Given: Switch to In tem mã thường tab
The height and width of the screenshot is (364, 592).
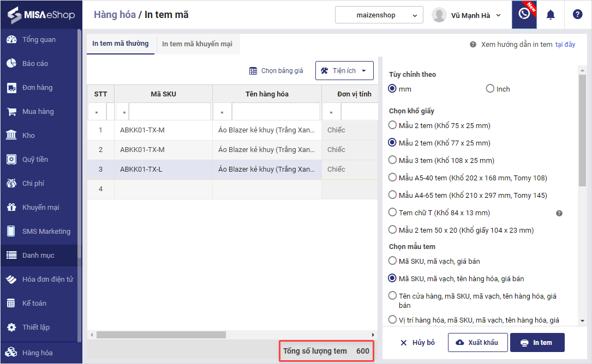Looking at the screenshot, I should click(x=121, y=44).
